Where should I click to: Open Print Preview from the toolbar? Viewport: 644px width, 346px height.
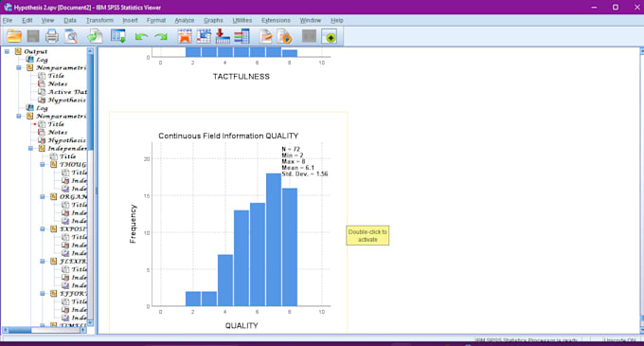click(71, 37)
